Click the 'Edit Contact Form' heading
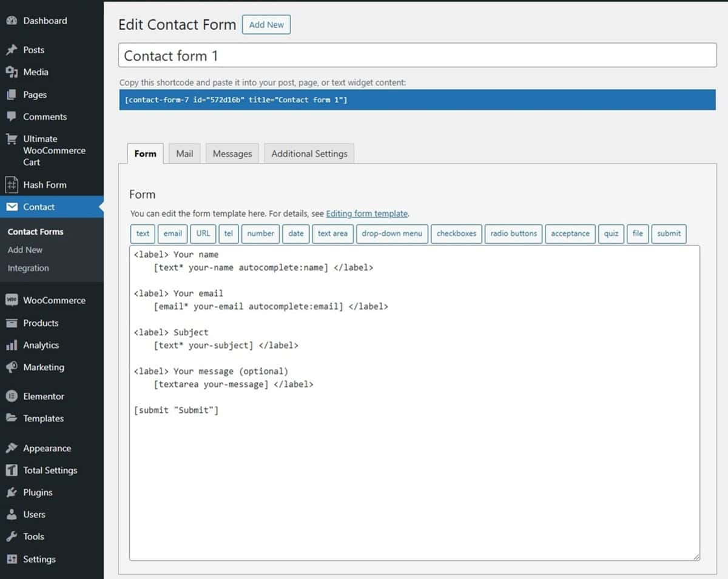728x579 pixels. coord(177,25)
